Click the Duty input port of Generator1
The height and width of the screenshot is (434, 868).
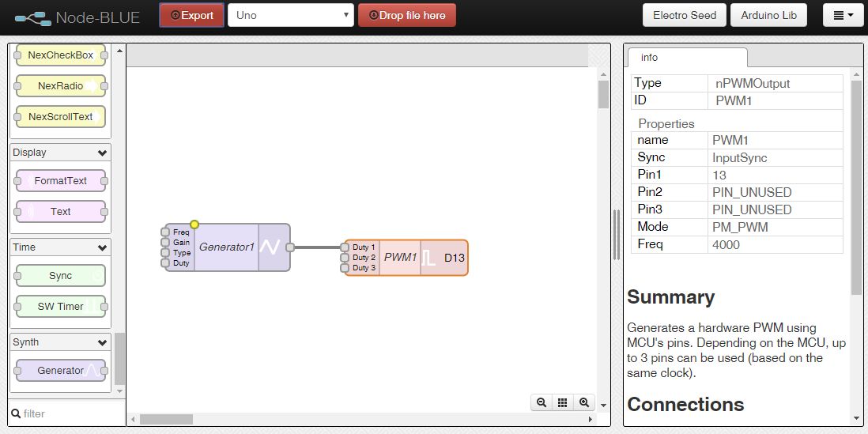pos(165,262)
